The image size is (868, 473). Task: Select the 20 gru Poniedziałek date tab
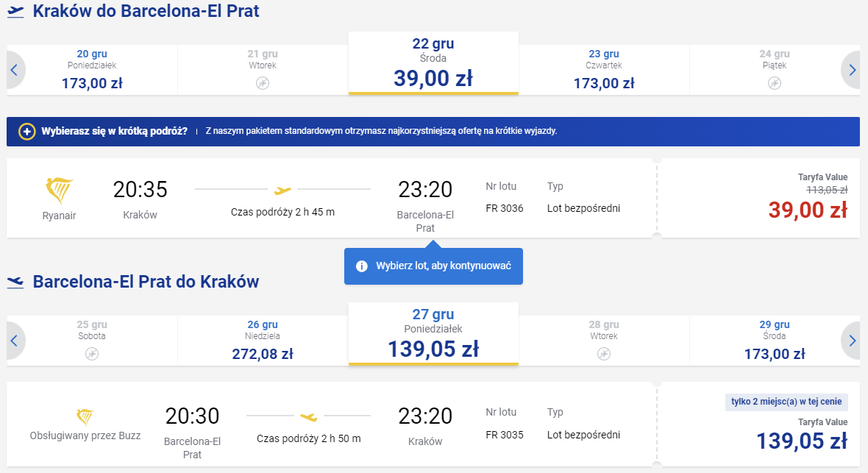[92, 70]
